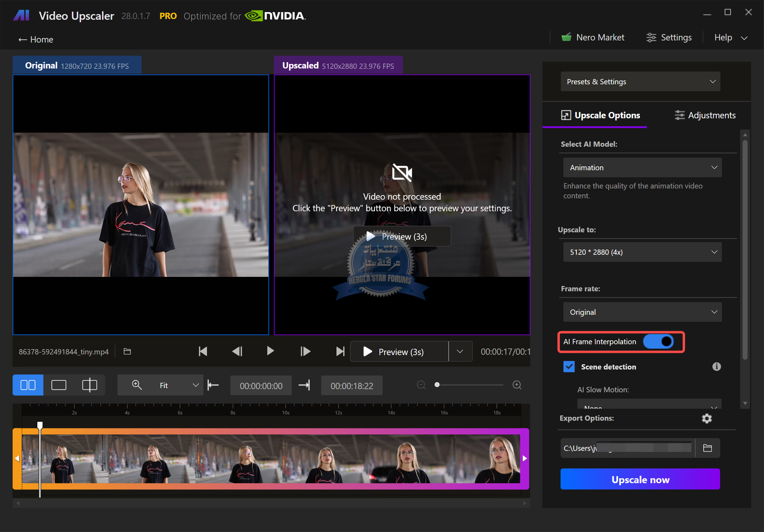Open the Select AI Model dropdown

(x=642, y=168)
